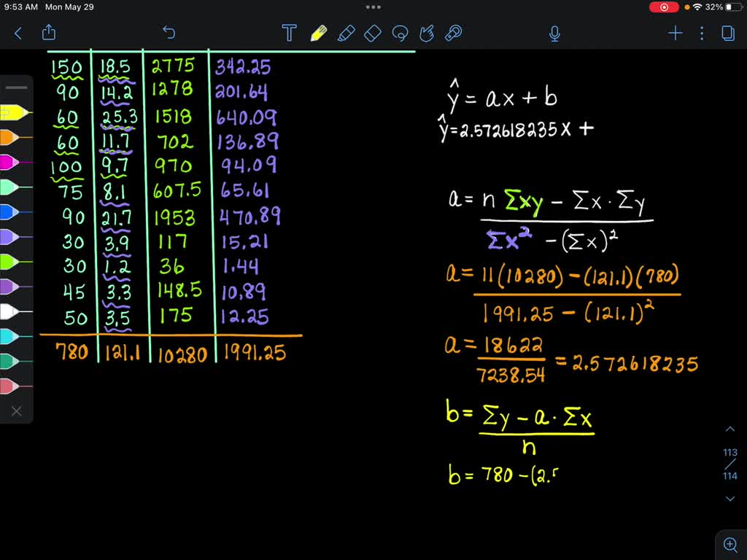The height and width of the screenshot is (560, 747).
Task: Open Wi-Fi status from the menu bar
Action: (x=698, y=7)
